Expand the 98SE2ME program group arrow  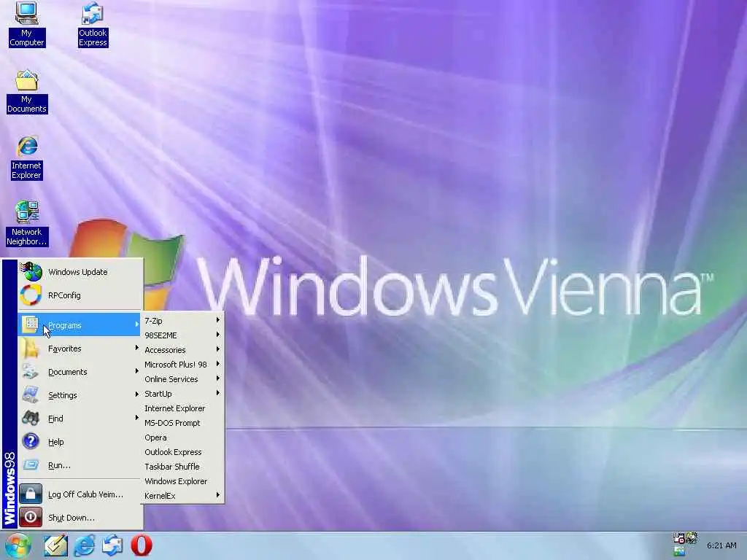217,335
